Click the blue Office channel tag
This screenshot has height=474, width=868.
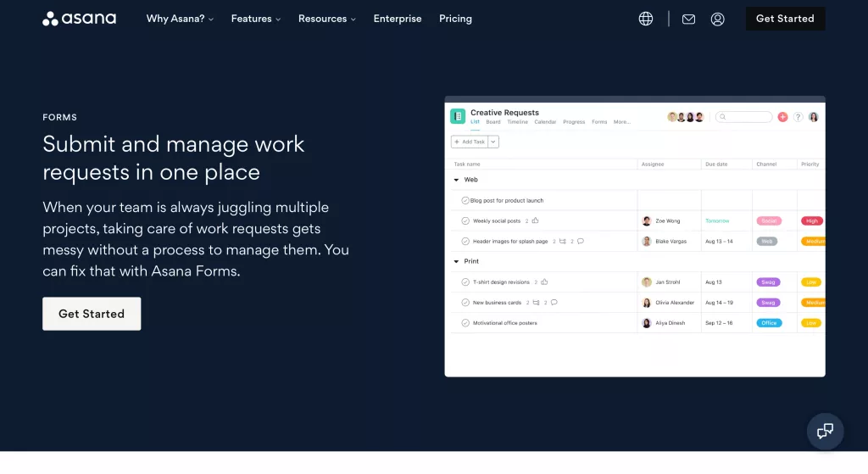(x=769, y=323)
